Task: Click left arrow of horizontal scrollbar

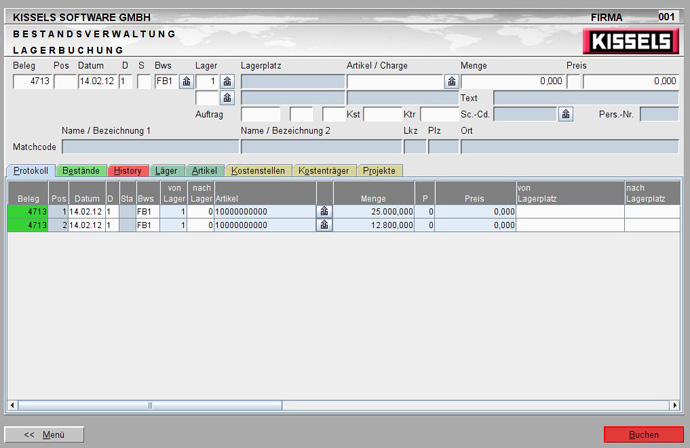Action: point(12,405)
